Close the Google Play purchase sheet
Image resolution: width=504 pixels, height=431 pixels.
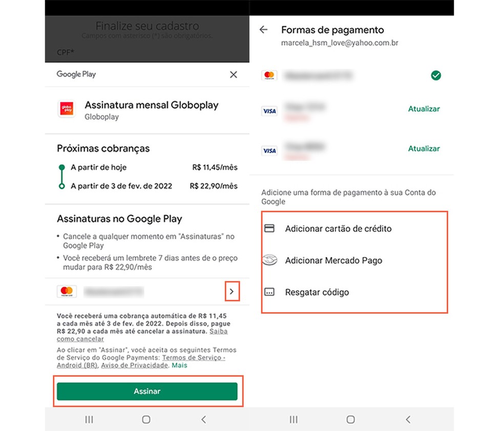pyautogui.click(x=234, y=75)
